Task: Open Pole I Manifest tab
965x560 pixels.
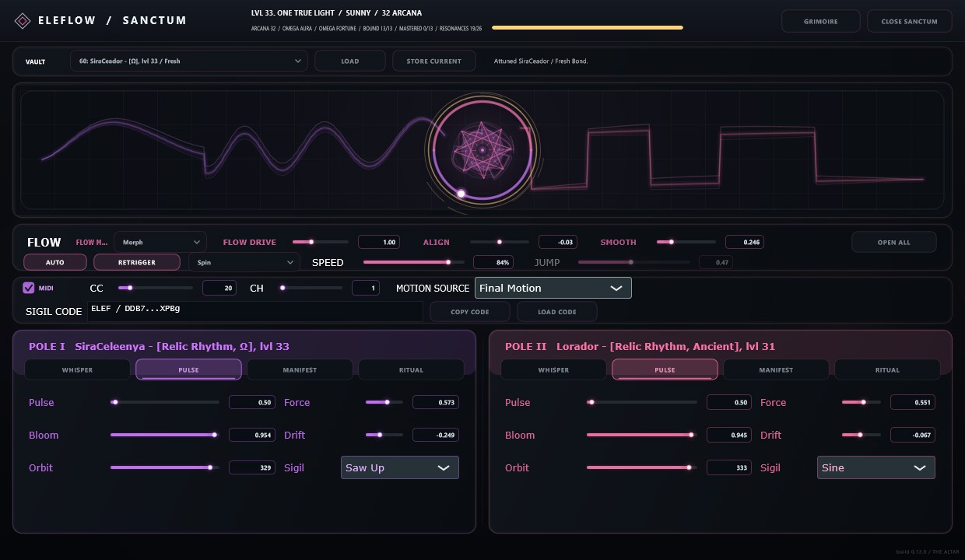Action: point(300,369)
